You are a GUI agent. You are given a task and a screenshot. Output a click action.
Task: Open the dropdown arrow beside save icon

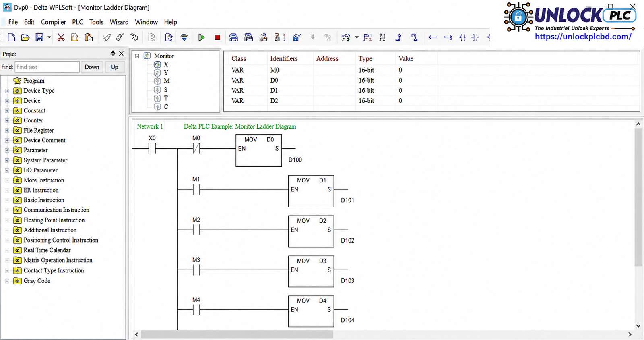[x=49, y=37]
